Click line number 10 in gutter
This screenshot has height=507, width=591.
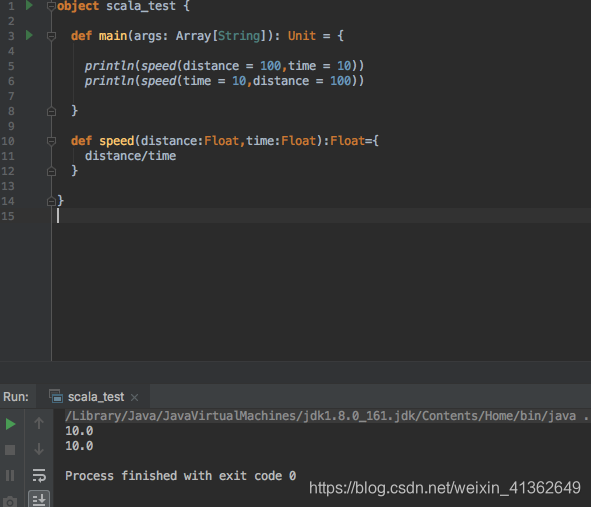point(8,141)
